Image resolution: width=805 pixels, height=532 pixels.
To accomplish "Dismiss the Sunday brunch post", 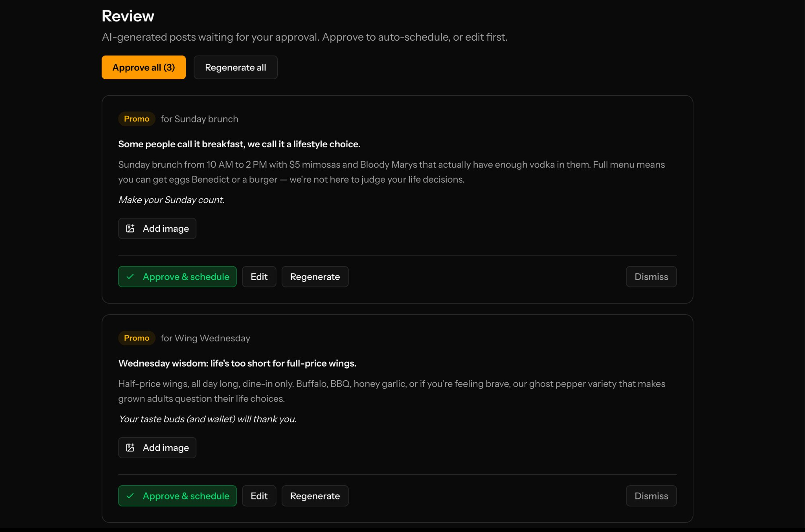I will click(651, 276).
